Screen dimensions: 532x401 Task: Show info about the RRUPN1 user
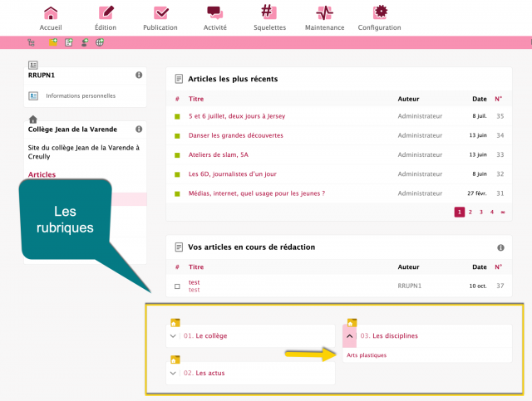point(139,75)
